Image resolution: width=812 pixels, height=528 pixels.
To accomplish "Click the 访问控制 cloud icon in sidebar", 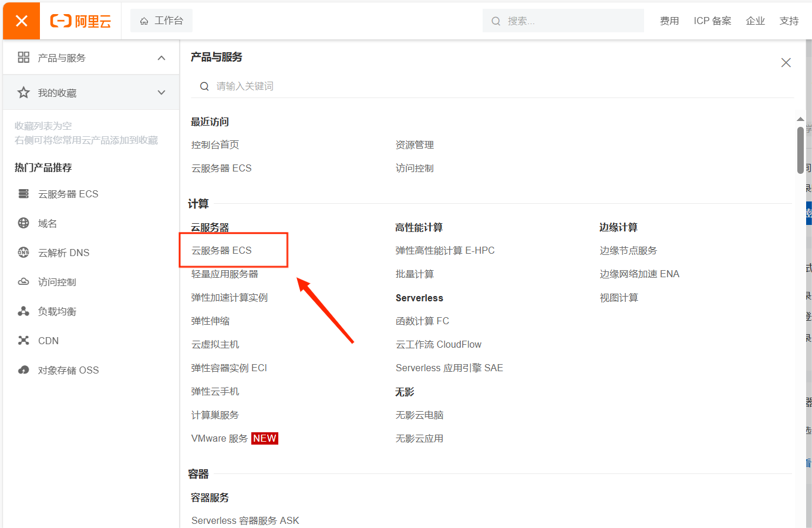I will click(x=23, y=282).
